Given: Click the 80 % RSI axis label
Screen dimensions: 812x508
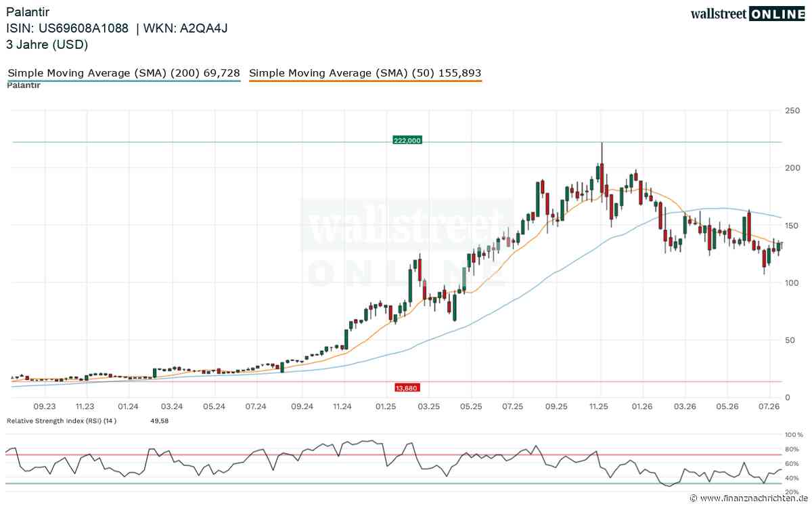Looking at the screenshot, I should point(793,449).
